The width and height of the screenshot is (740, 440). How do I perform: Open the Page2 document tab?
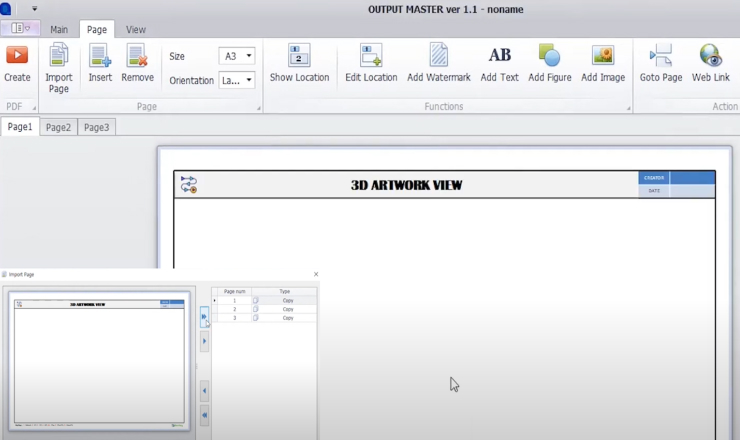[x=58, y=127]
